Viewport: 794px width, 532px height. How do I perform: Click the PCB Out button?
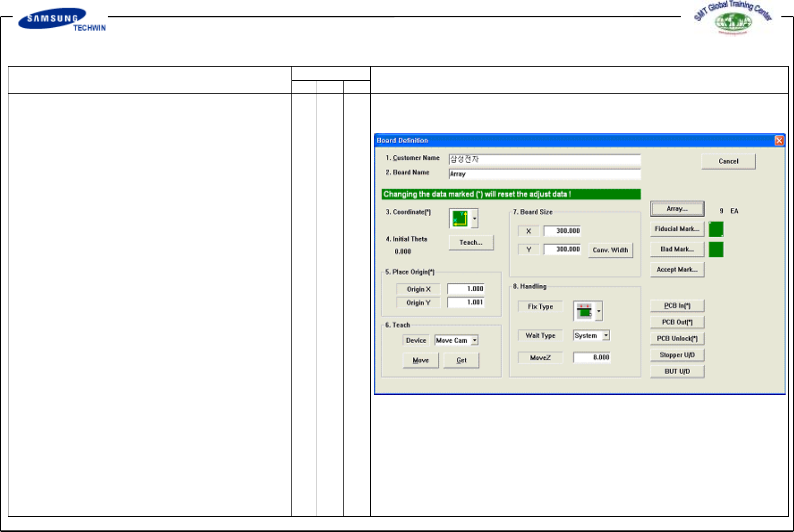[x=677, y=322]
